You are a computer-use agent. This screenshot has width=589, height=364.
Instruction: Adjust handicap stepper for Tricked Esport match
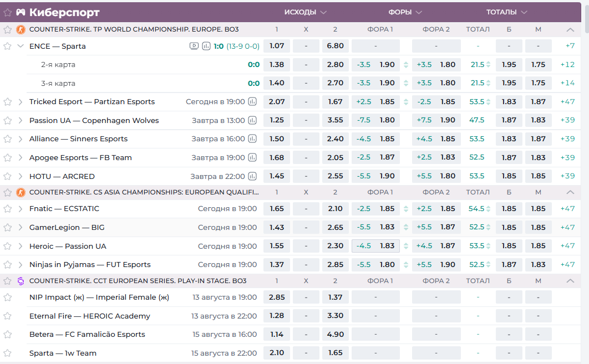coord(405,102)
